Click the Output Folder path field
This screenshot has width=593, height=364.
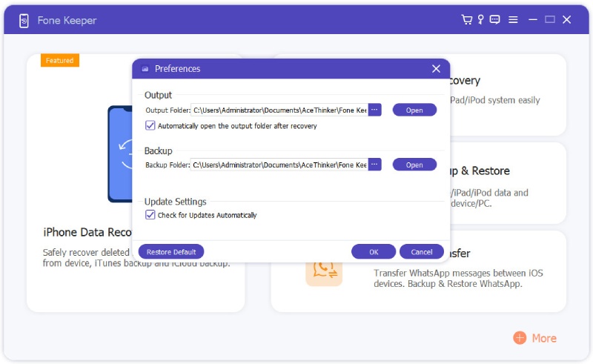[279, 110]
